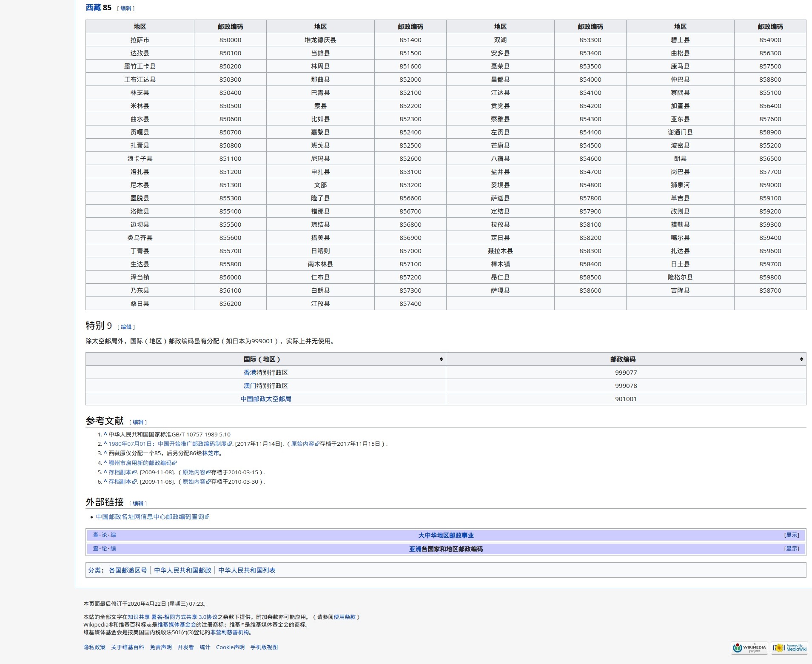Open the 使用条款 link
The height and width of the screenshot is (664, 812).
point(345,617)
